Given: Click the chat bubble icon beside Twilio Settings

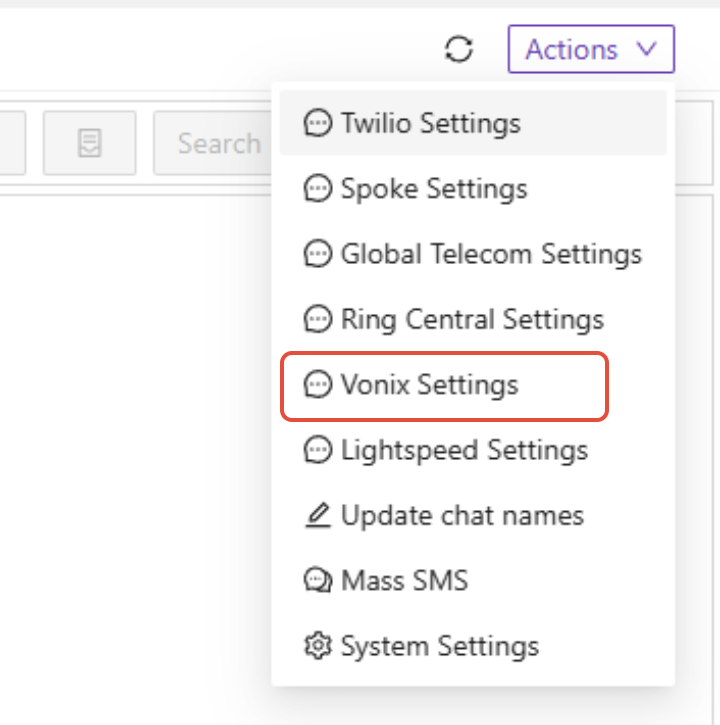Looking at the screenshot, I should tap(318, 123).
